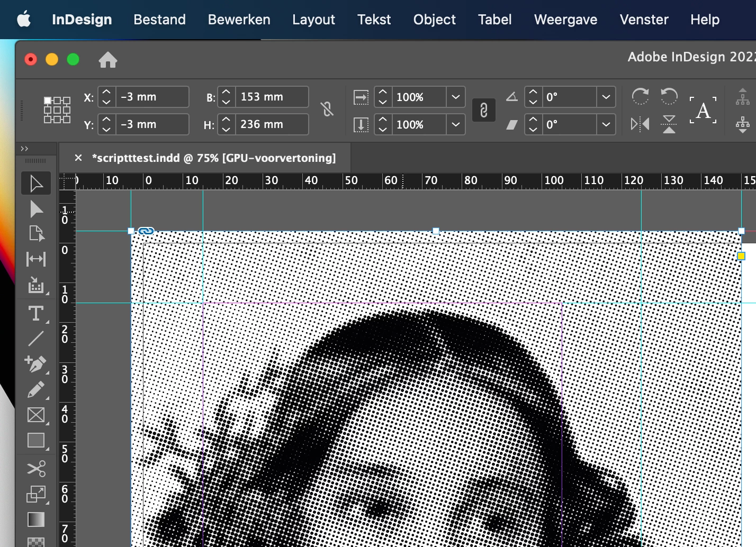
Task: Open the scale Y percentage dropdown
Action: [x=456, y=124]
